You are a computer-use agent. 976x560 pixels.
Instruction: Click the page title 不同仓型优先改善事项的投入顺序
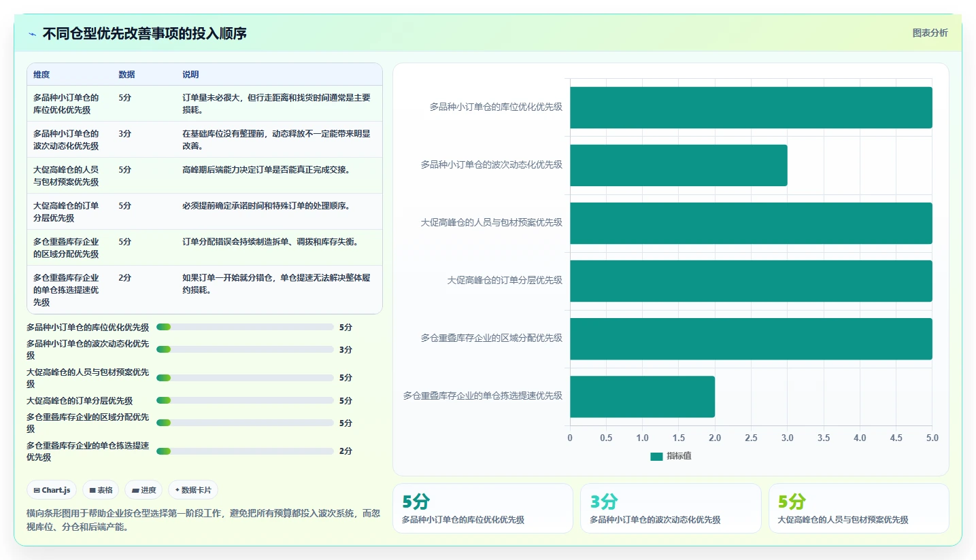pyautogui.click(x=145, y=33)
